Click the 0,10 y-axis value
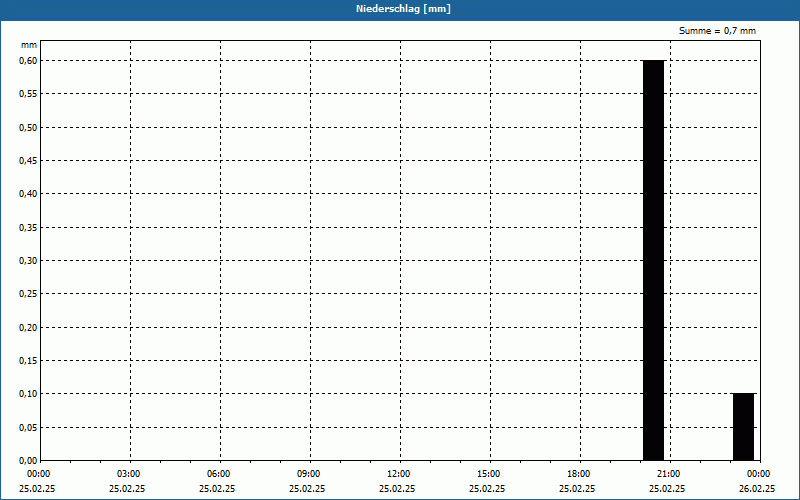The height and width of the screenshot is (500, 800). (x=28, y=394)
